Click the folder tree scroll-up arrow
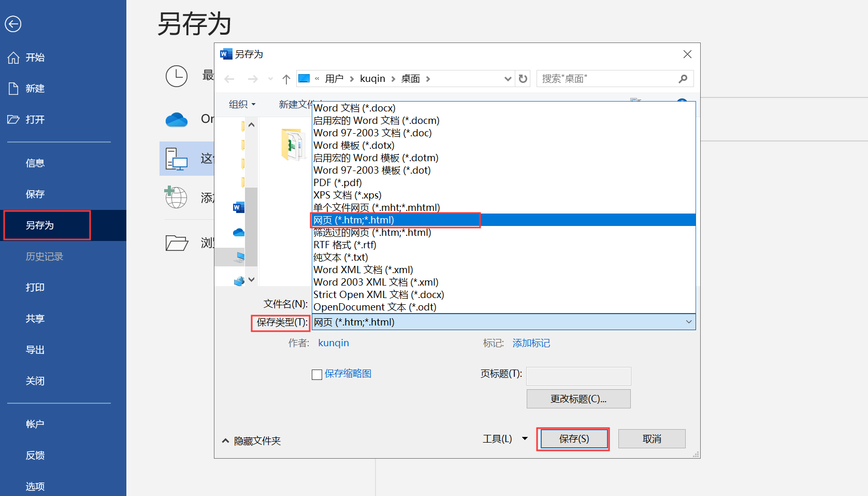Viewport: 868px width, 496px height. [x=251, y=124]
